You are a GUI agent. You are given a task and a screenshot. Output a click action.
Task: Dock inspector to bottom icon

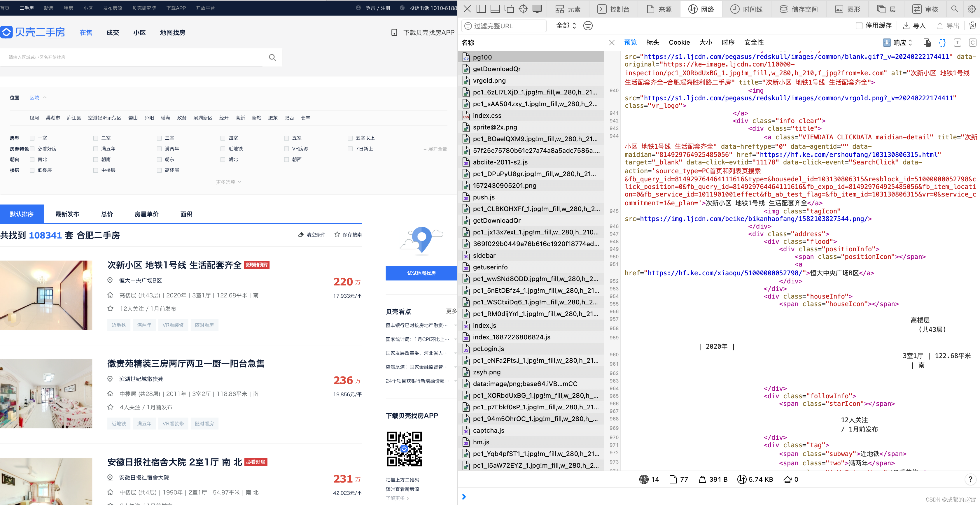(495, 9)
